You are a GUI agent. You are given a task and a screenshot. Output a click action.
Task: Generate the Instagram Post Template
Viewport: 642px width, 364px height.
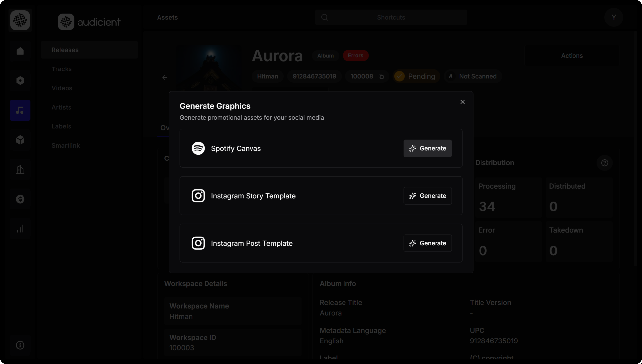point(427,243)
